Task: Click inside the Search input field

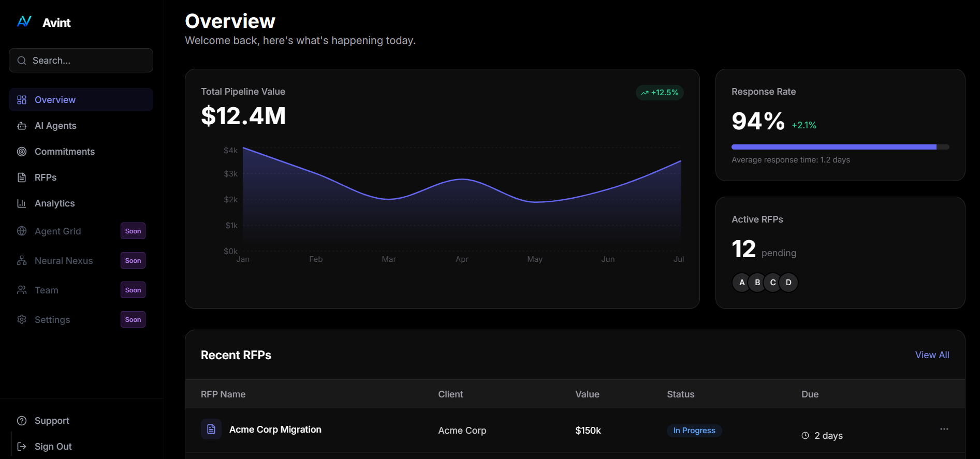Action: (x=88, y=61)
